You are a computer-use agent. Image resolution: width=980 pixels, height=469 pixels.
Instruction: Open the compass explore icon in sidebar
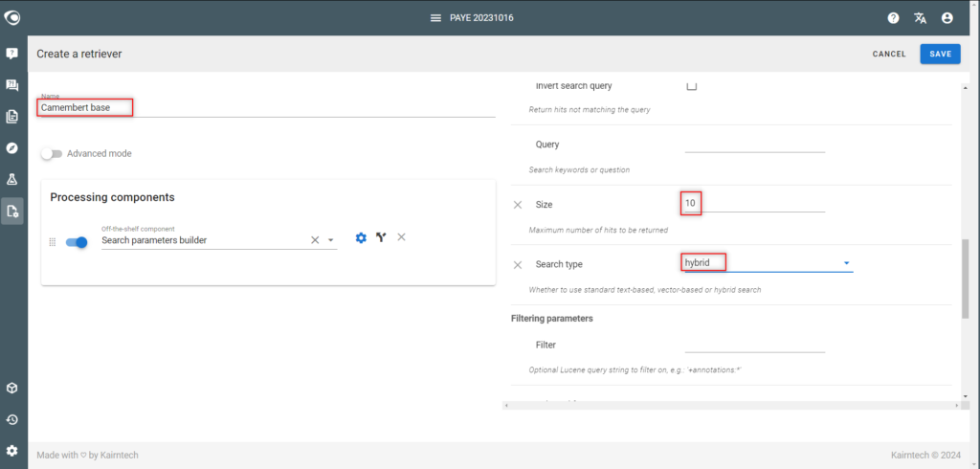pos(11,148)
